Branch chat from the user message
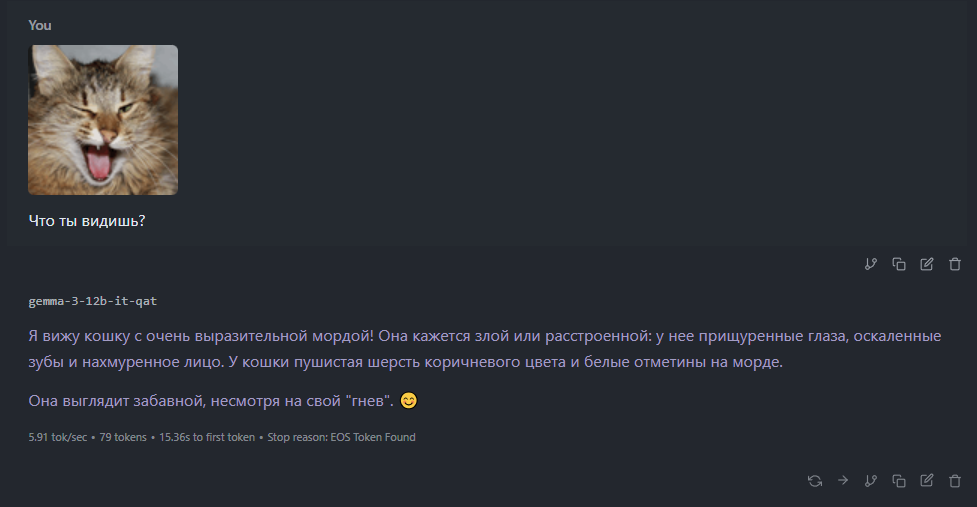The image size is (977, 507). tap(871, 264)
